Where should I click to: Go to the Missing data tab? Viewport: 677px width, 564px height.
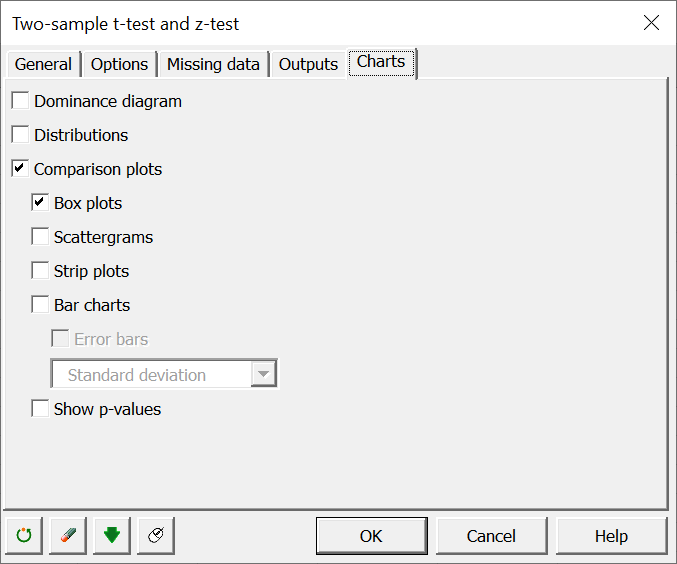213,64
